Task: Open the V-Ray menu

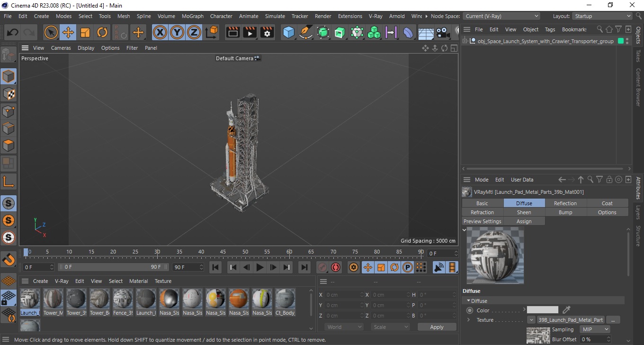Action: click(376, 16)
